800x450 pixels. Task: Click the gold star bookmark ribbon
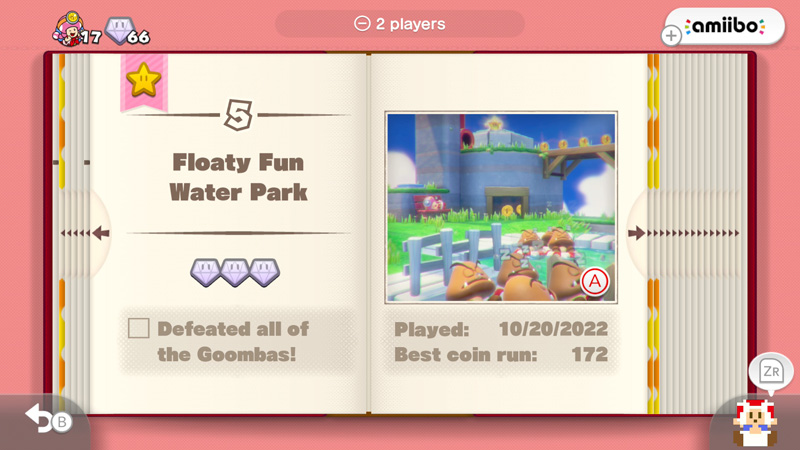[144, 82]
